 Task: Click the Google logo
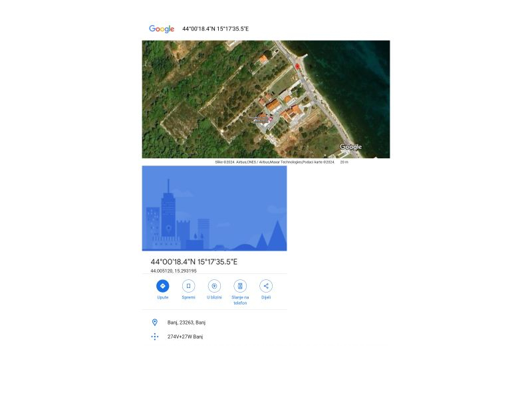click(x=162, y=29)
